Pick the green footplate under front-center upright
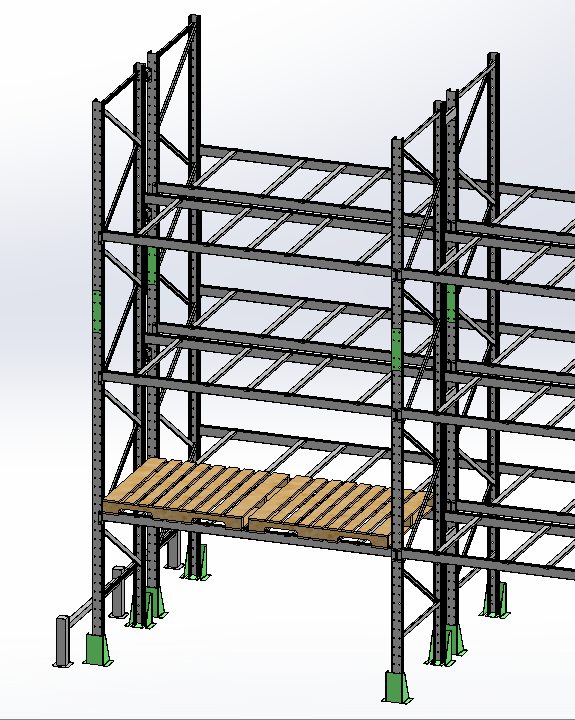The height and width of the screenshot is (720, 575). (x=397, y=687)
